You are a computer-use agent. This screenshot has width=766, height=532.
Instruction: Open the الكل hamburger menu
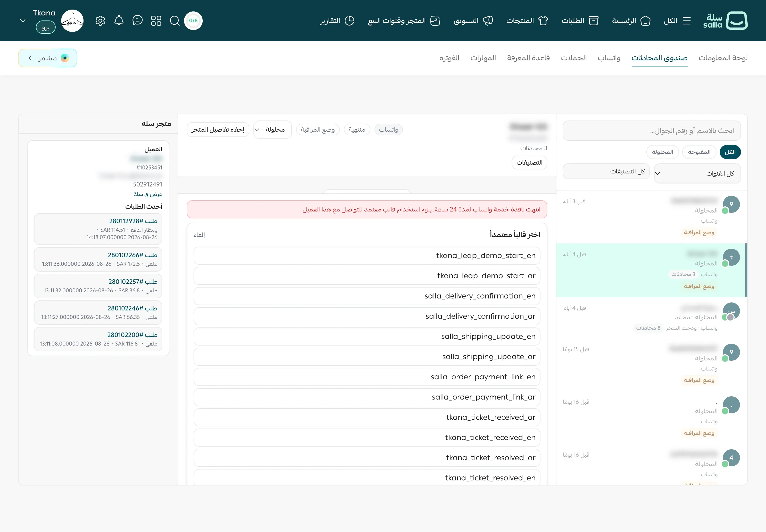click(677, 21)
